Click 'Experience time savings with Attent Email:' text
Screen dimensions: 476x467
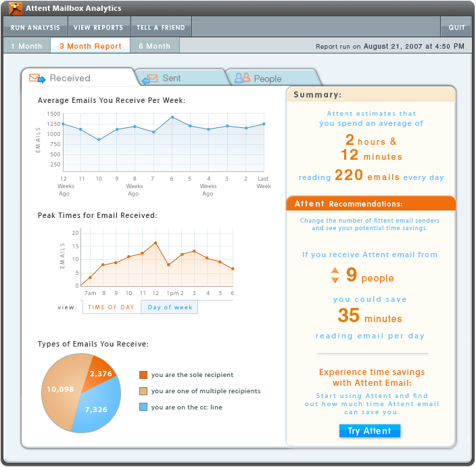(372, 378)
